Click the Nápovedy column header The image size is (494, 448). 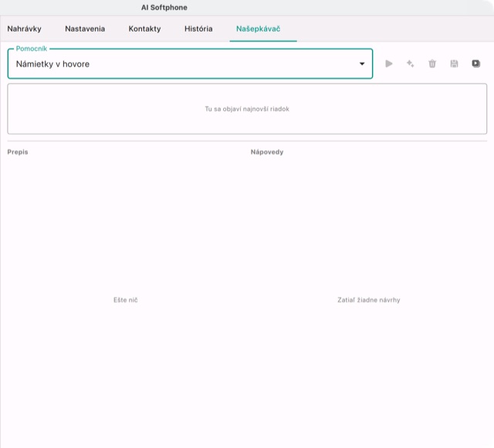point(267,152)
